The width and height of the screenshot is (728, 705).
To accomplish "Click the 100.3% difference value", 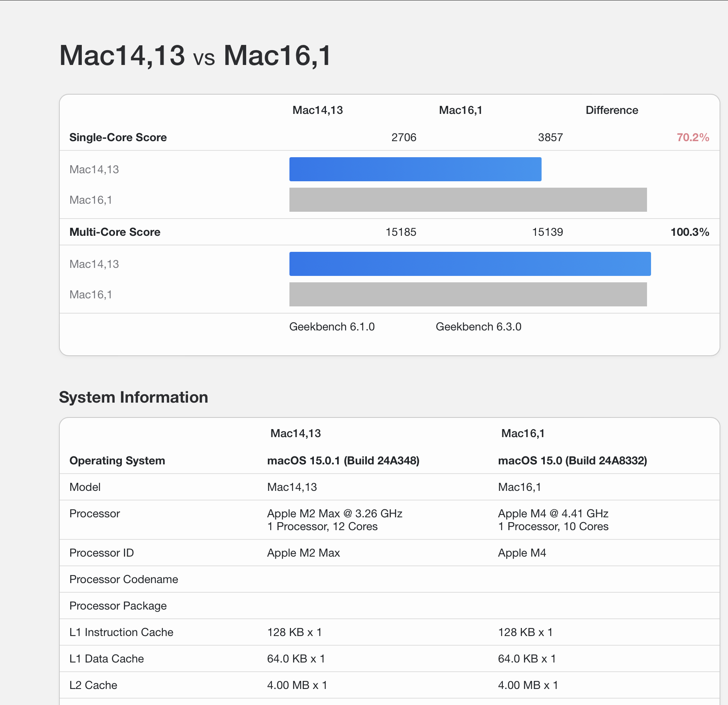I will [690, 232].
